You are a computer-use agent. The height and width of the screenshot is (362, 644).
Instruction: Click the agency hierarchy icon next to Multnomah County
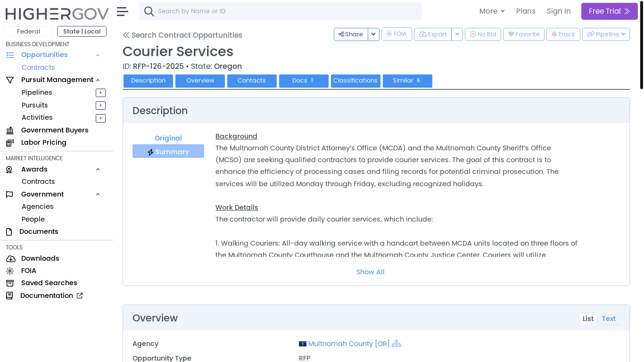click(x=396, y=344)
